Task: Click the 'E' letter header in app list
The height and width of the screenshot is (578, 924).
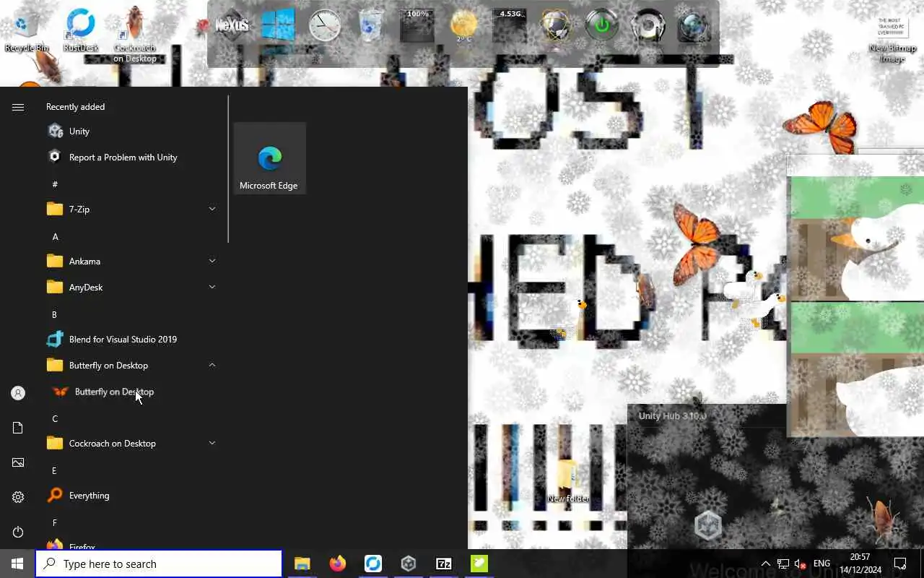Action: pyautogui.click(x=55, y=470)
